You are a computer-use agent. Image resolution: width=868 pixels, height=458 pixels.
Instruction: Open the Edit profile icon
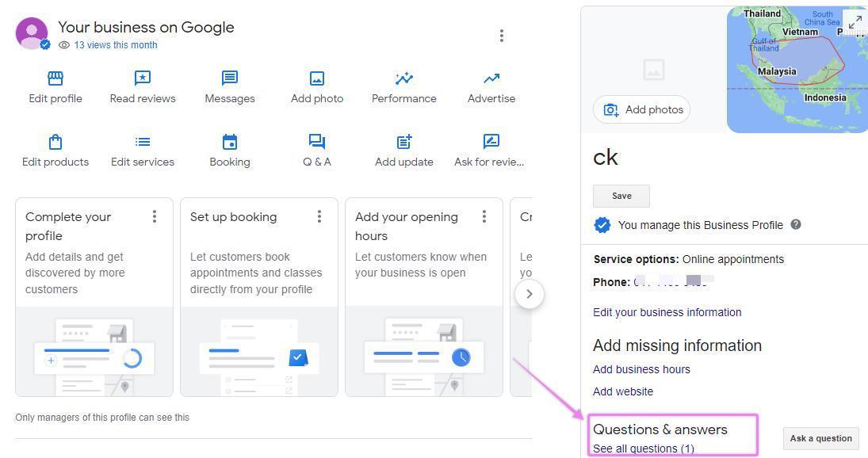click(x=55, y=78)
